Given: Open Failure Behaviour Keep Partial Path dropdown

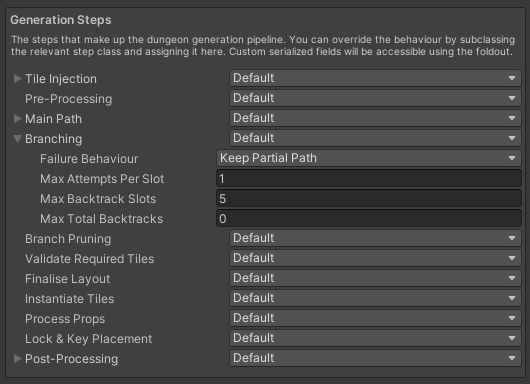Looking at the screenshot, I should [369, 158].
